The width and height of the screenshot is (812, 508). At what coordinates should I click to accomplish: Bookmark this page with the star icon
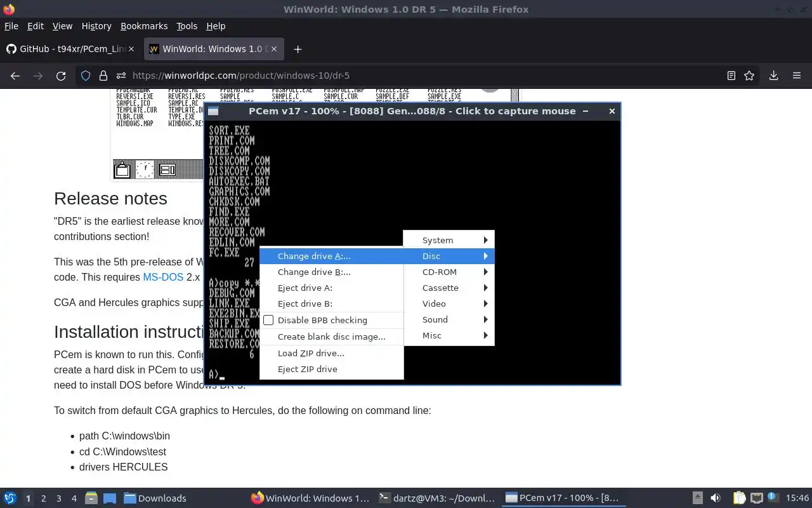click(749, 76)
